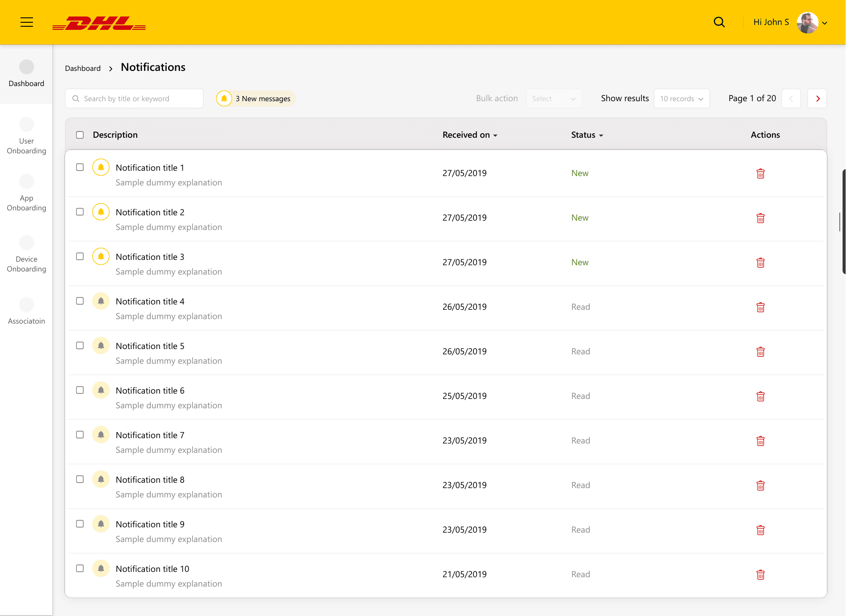The width and height of the screenshot is (846, 616).
Task: Open Device Onboarding in the sidebar
Action: pyautogui.click(x=26, y=254)
